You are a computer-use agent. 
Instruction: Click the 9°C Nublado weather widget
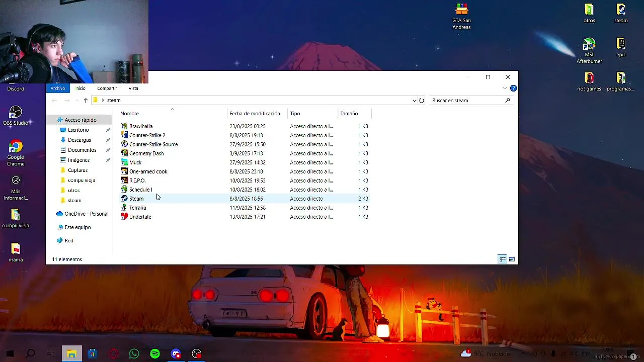point(487,354)
